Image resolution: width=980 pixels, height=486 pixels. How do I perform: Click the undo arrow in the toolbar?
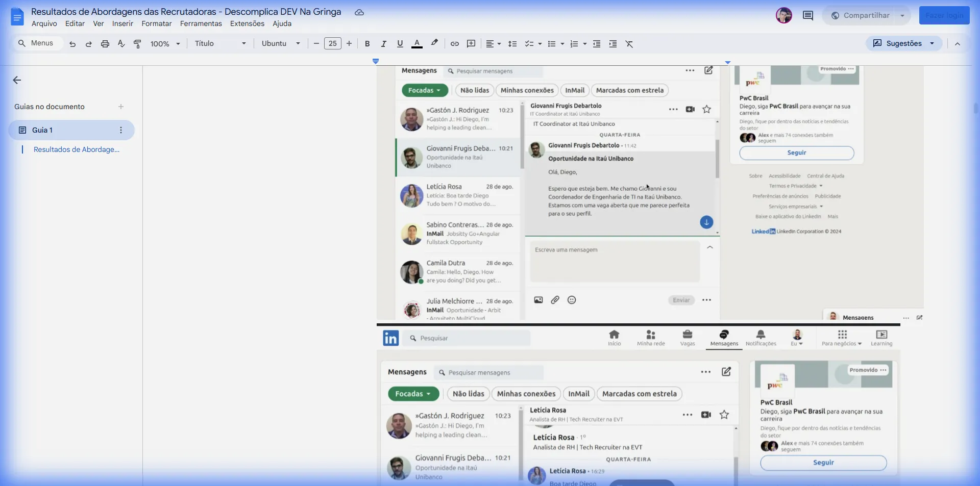72,44
